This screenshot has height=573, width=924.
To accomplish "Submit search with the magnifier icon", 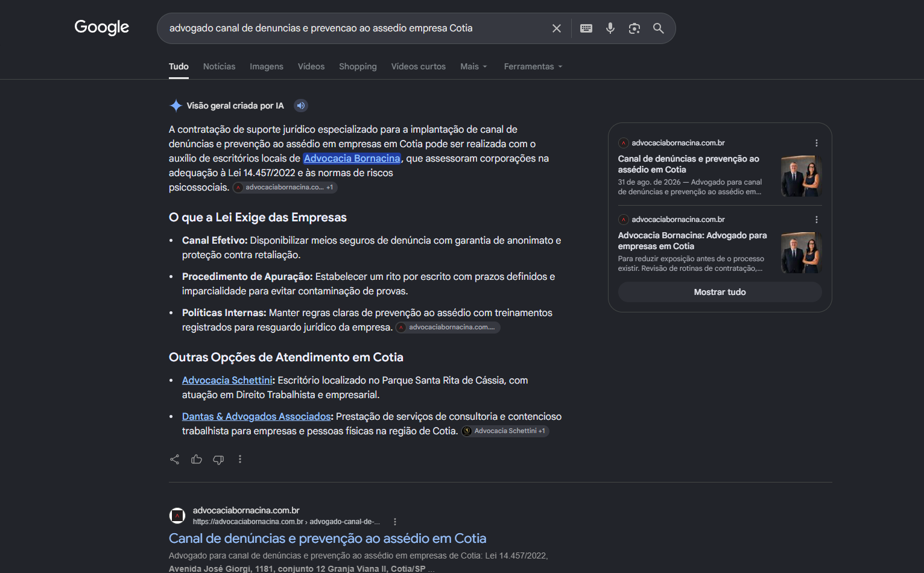I will click(659, 28).
